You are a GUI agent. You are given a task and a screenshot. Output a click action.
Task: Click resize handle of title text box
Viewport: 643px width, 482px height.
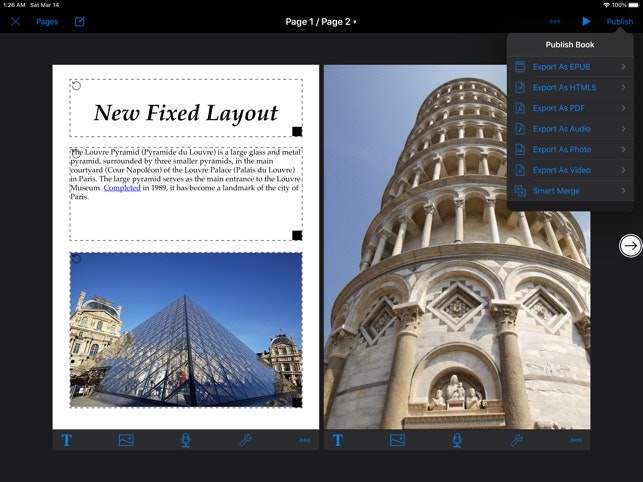click(297, 131)
